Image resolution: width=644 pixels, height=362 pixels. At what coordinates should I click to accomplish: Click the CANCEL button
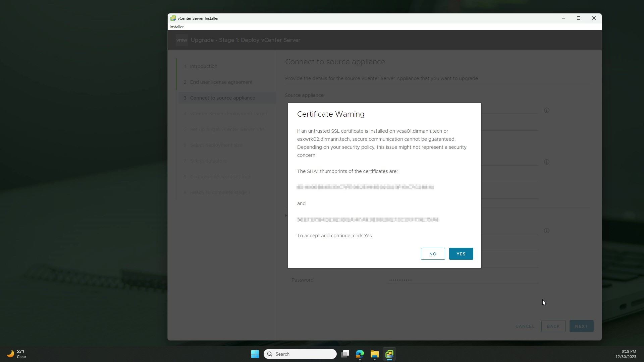point(525,326)
